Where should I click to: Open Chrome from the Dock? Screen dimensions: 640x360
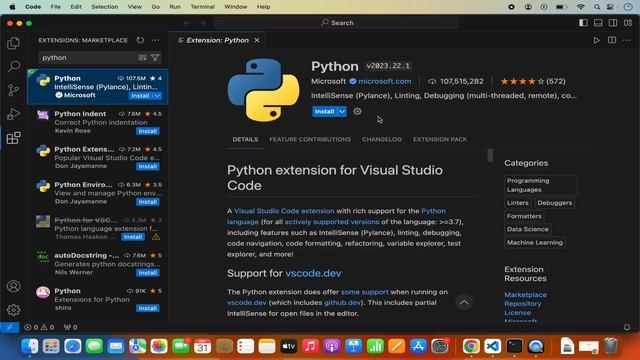tap(471, 346)
